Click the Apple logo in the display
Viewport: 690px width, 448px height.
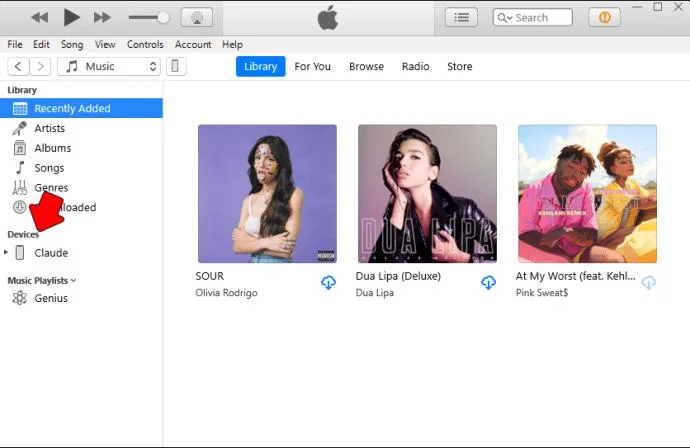[328, 18]
